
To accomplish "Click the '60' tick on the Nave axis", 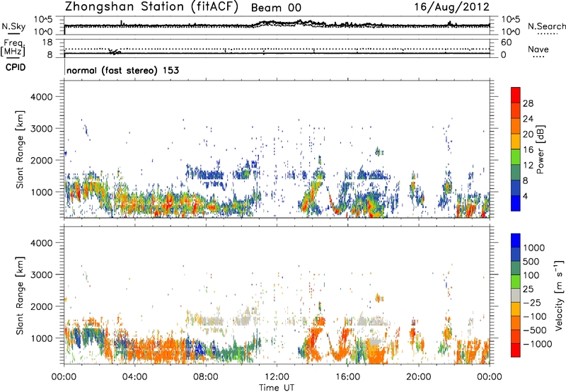I will tap(506, 42).
